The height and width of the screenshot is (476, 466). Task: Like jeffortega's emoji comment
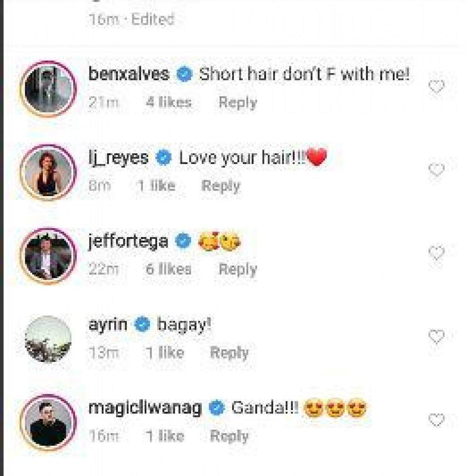point(436,253)
